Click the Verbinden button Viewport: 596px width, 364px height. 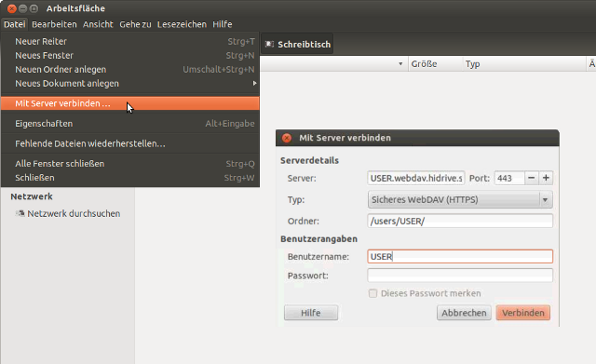(523, 313)
